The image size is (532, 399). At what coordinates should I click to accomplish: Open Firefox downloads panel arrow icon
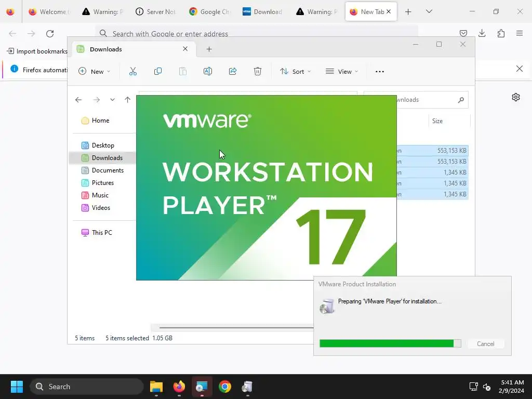pos(482,33)
